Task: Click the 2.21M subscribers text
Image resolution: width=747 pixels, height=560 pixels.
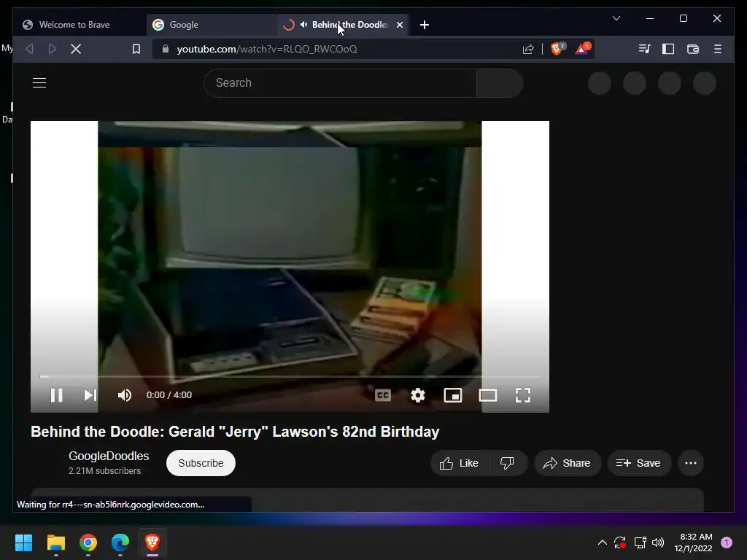Action: click(105, 470)
